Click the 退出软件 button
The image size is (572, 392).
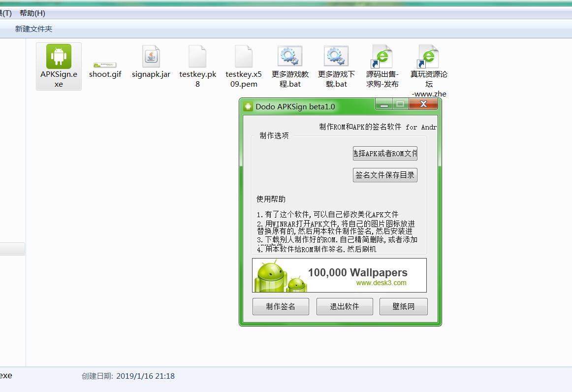[x=345, y=306]
